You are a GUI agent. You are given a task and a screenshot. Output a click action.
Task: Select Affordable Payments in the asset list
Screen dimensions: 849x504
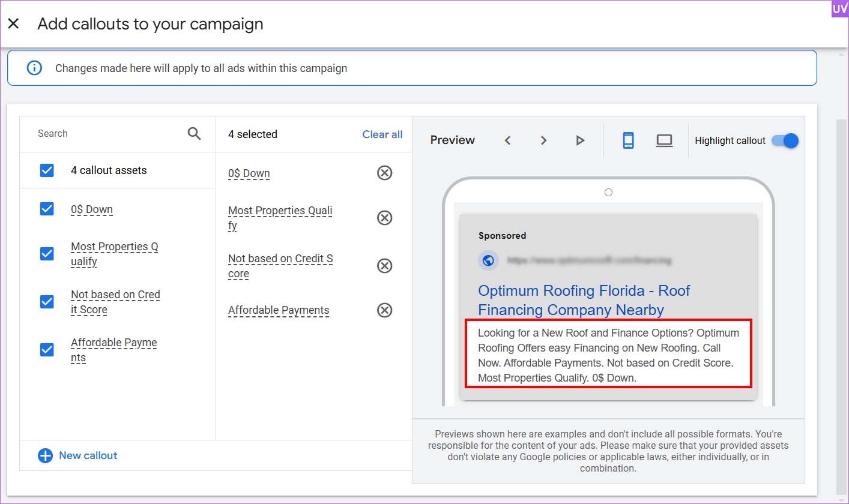114,350
